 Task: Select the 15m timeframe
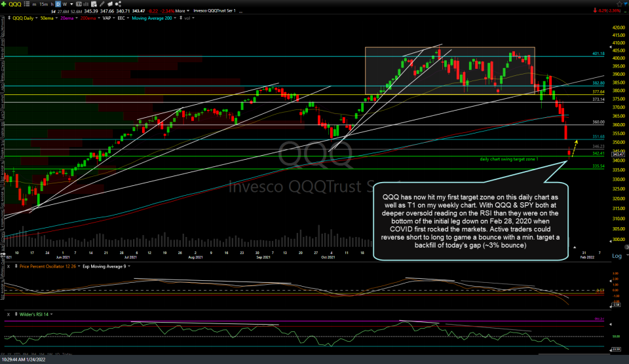pos(43,5)
